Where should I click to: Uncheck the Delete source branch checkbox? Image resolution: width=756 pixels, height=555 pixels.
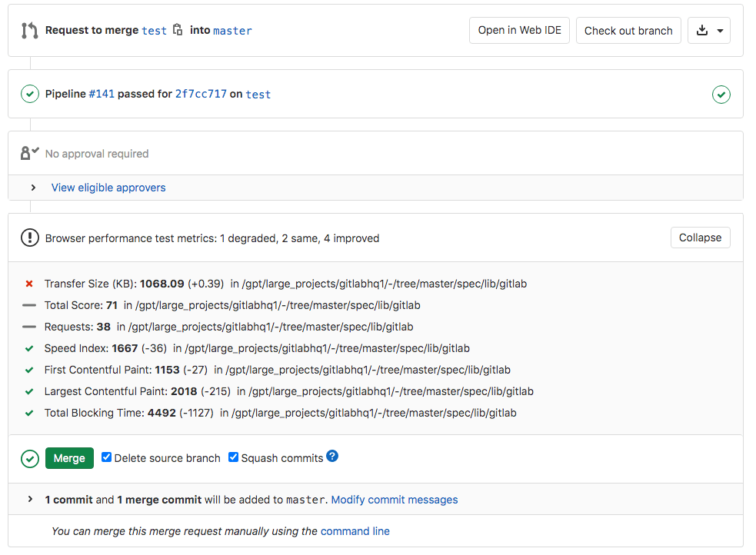pos(106,457)
